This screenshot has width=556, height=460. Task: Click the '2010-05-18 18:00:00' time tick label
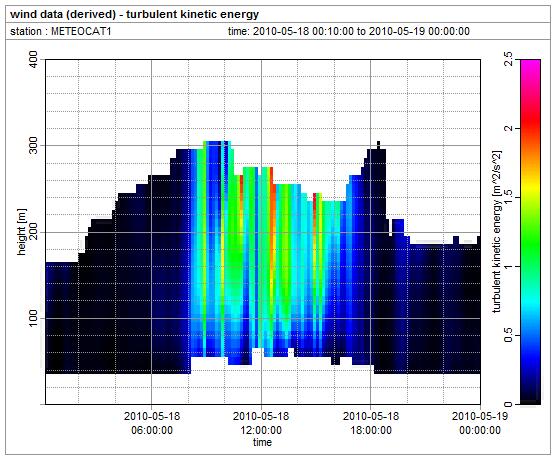coord(371,423)
